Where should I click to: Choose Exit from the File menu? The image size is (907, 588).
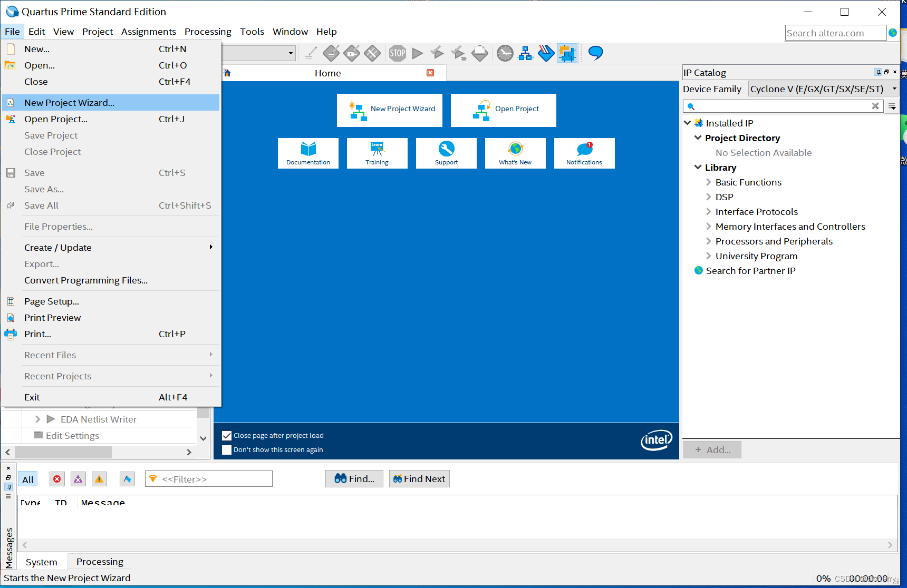pyautogui.click(x=111, y=397)
